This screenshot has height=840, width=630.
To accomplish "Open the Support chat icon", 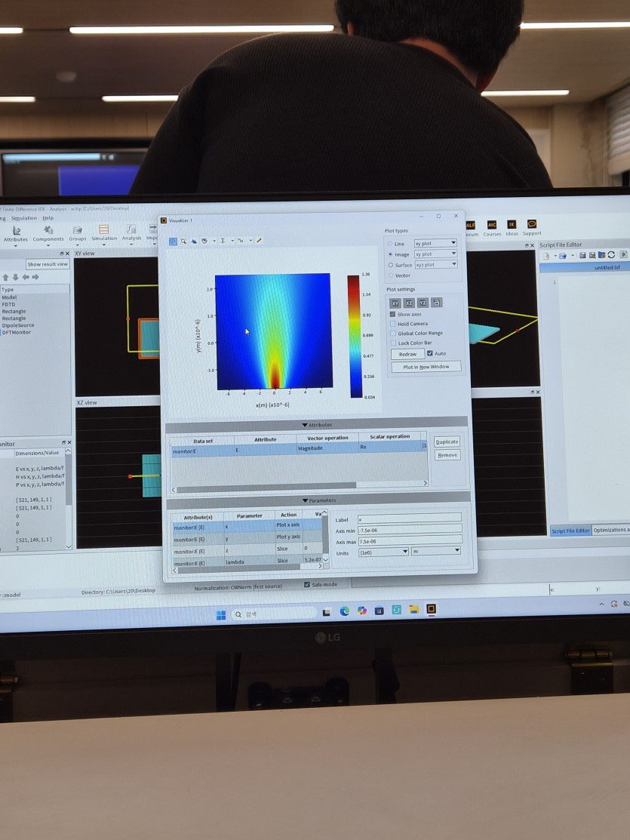I will [532, 227].
